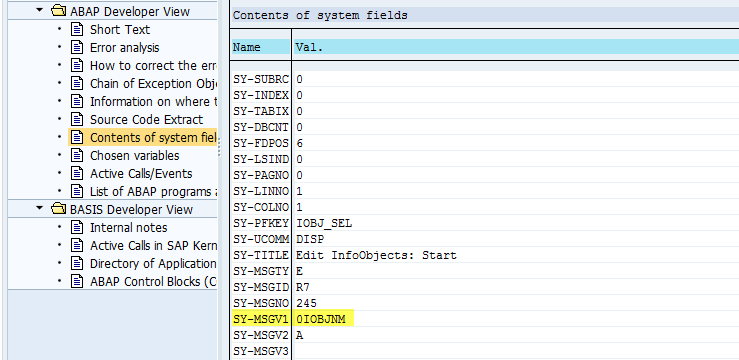Image resolution: width=739 pixels, height=360 pixels.
Task: Click the ABAP Developer View folder icon
Action: [59, 10]
